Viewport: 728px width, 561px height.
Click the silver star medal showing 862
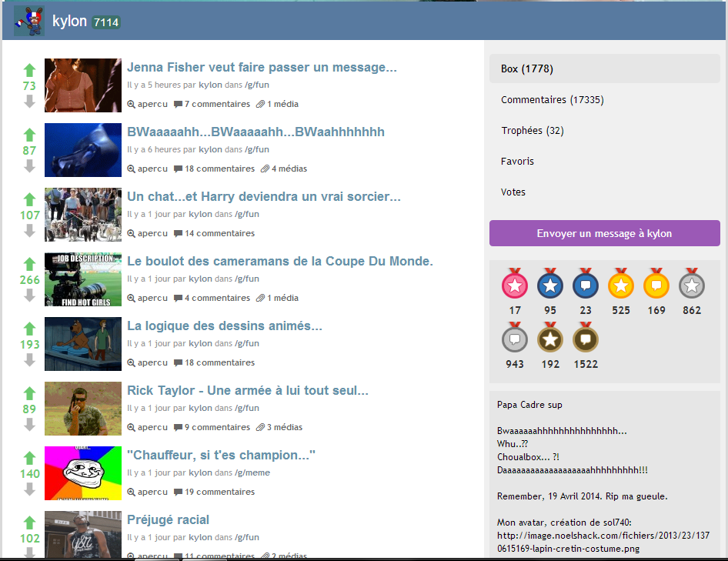point(691,285)
